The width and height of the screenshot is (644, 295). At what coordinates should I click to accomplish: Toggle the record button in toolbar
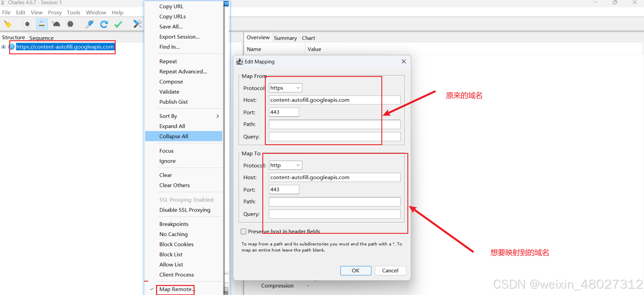[x=27, y=24]
